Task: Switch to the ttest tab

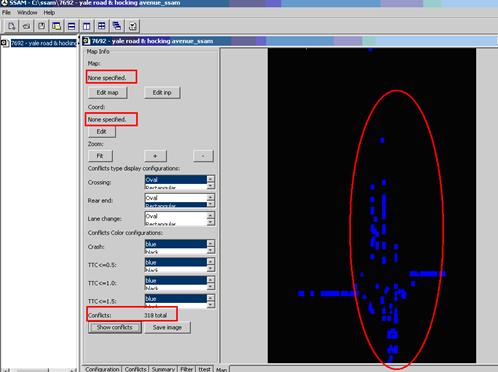Action: click(x=204, y=369)
